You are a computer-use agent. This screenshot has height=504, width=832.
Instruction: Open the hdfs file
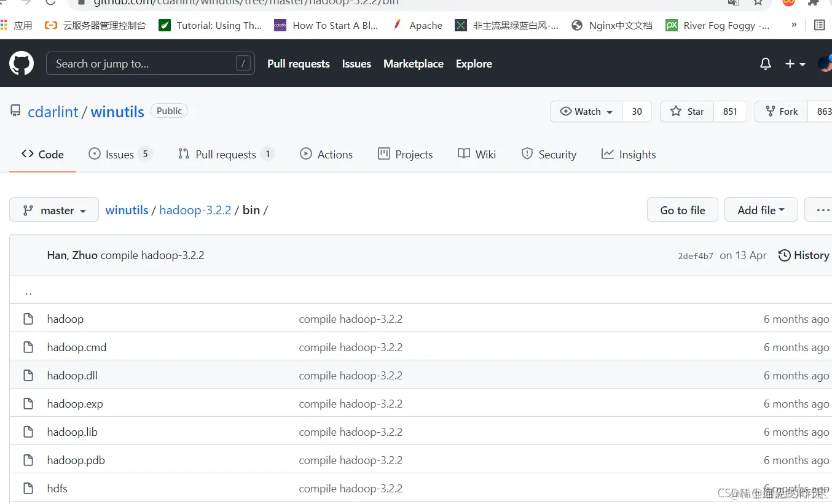57,489
